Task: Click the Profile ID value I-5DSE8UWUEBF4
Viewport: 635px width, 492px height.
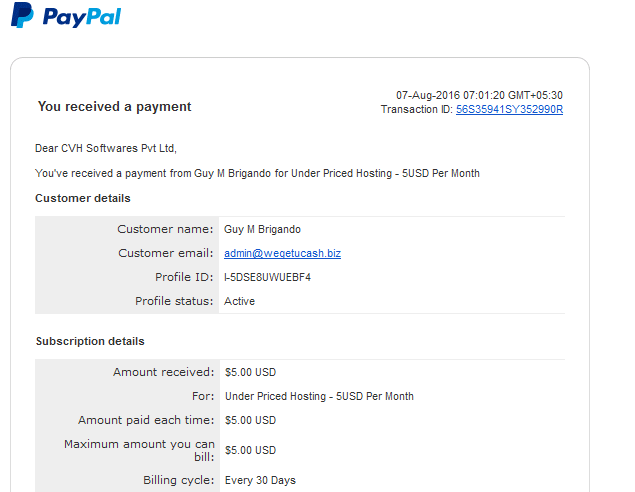Action: 267,277
